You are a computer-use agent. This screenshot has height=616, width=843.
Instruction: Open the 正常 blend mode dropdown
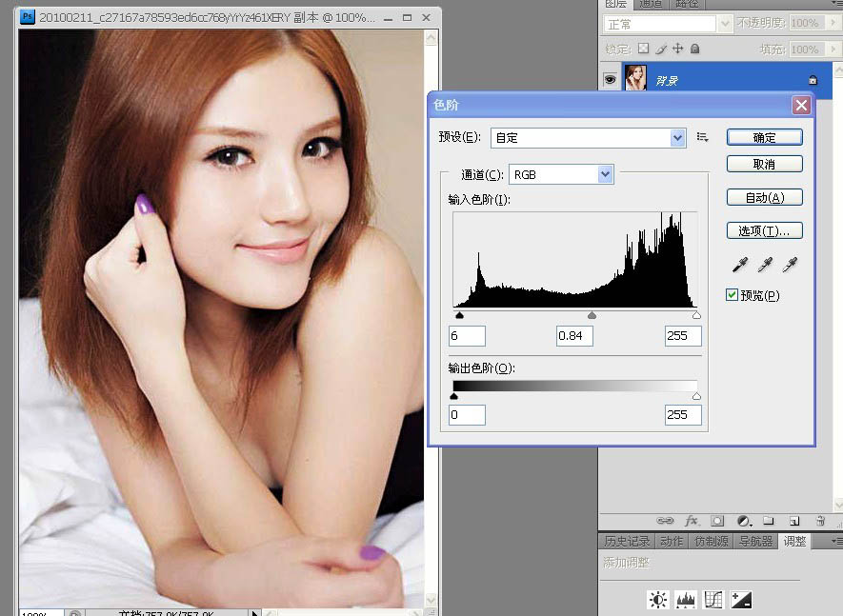pyautogui.click(x=724, y=24)
